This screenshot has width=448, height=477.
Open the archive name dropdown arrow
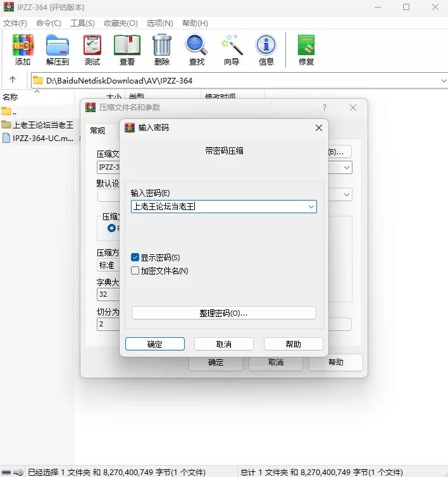coord(346,167)
